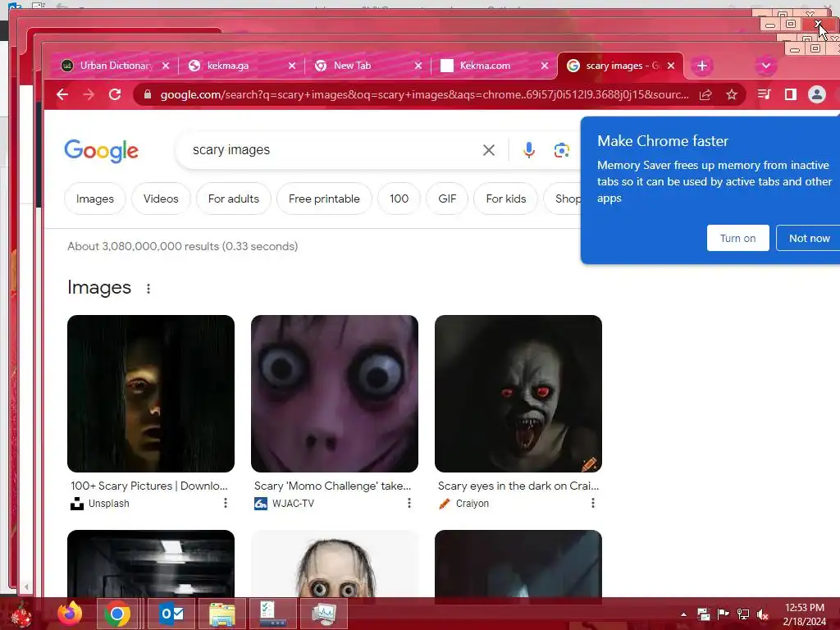Image resolution: width=840 pixels, height=630 pixels.
Task: Close the Urban Dictionary tab
Action: 166,66
